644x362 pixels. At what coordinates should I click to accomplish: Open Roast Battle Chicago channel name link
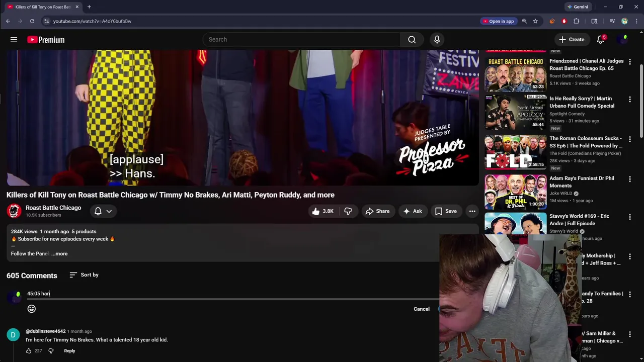[x=53, y=208]
